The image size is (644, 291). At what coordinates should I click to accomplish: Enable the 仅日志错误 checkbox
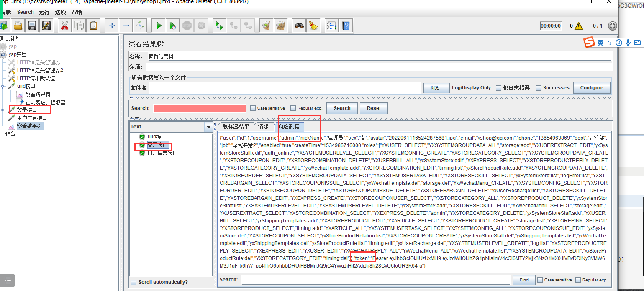[x=498, y=88]
